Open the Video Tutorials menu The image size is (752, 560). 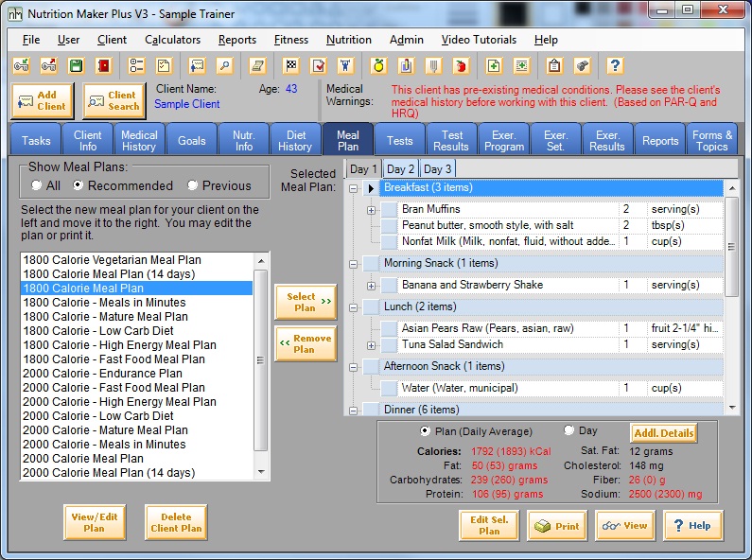[479, 40]
